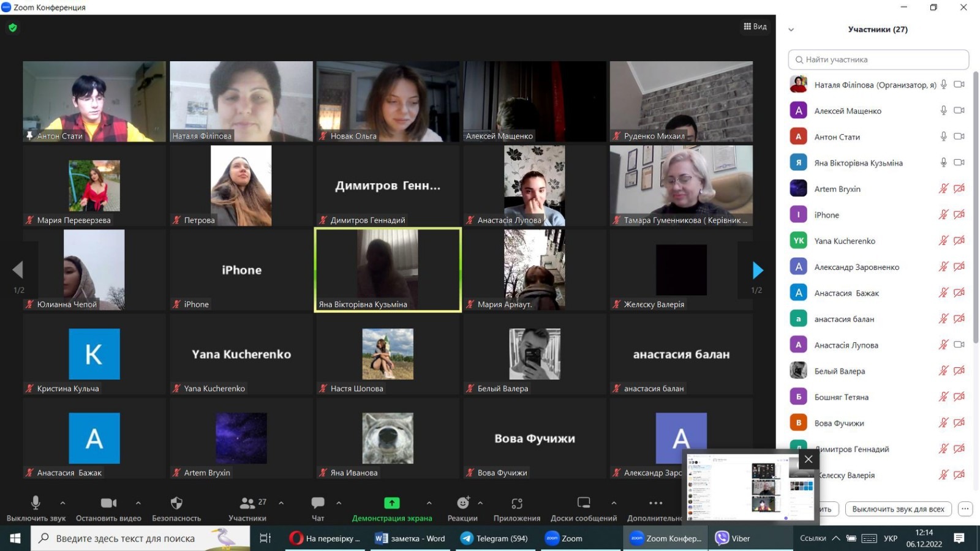Open Telegram from the Windows taskbar

pyautogui.click(x=494, y=538)
